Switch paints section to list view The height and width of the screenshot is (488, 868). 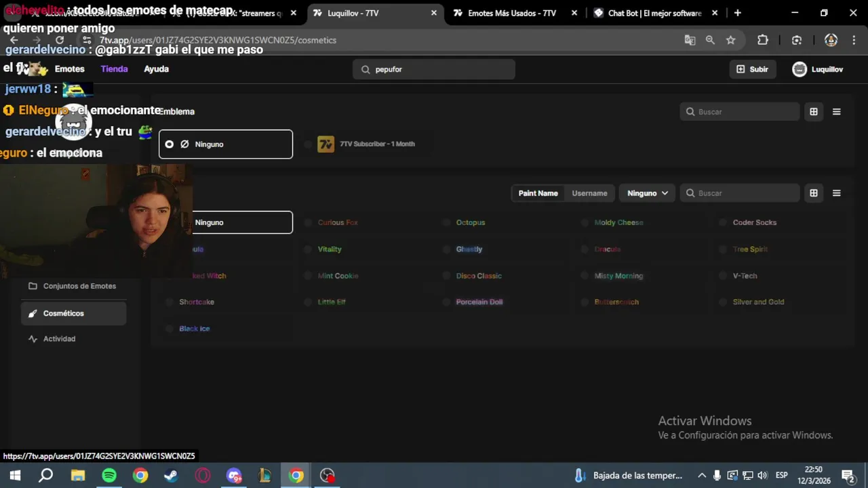point(837,193)
